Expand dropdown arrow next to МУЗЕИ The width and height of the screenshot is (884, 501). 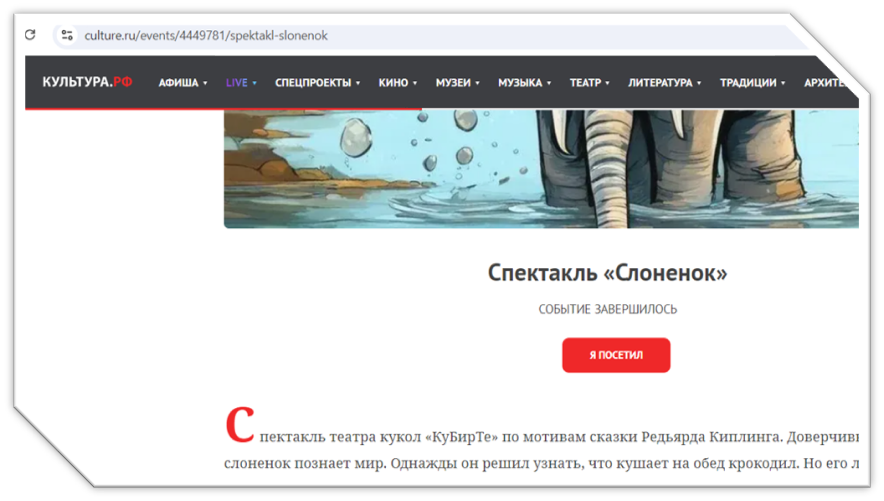(x=478, y=83)
